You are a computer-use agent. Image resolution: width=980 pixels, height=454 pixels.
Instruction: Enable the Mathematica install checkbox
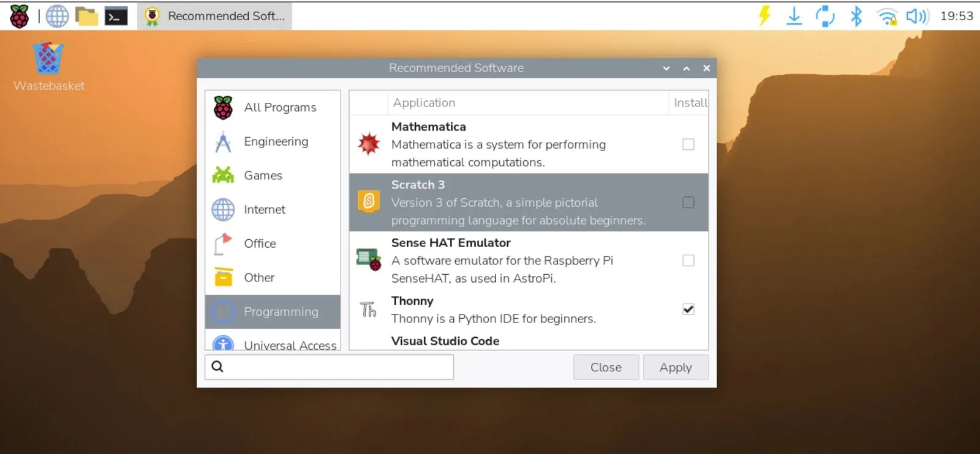(688, 144)
